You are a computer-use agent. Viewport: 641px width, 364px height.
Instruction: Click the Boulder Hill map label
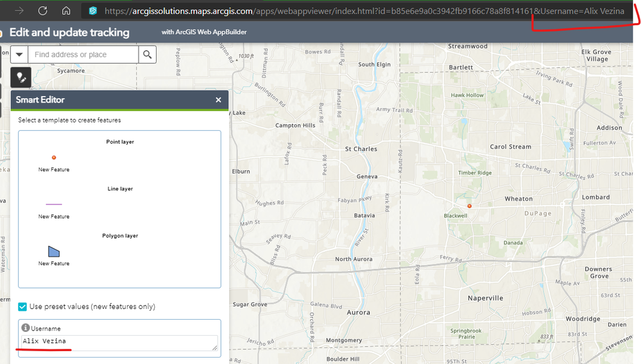tap(343, 359)
